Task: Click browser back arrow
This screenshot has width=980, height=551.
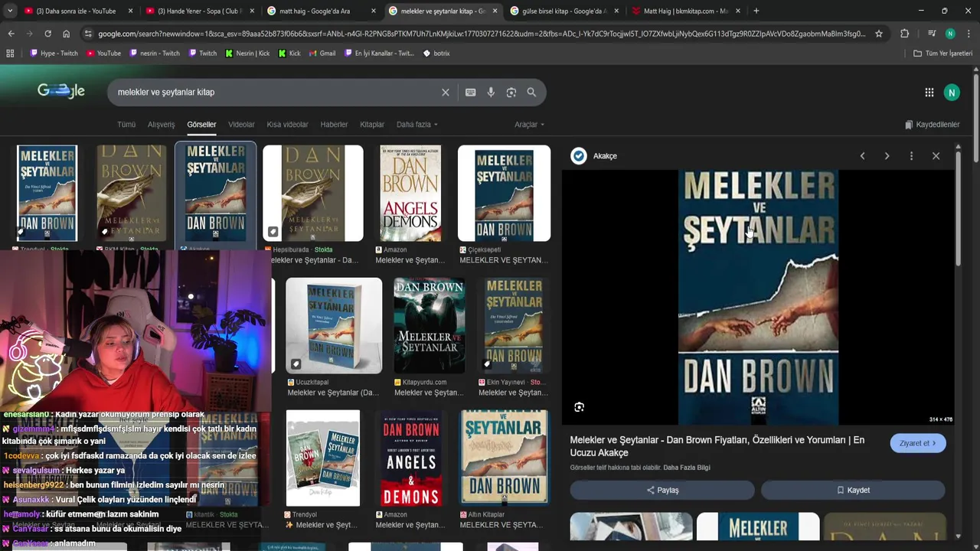Action: point(11,34)
